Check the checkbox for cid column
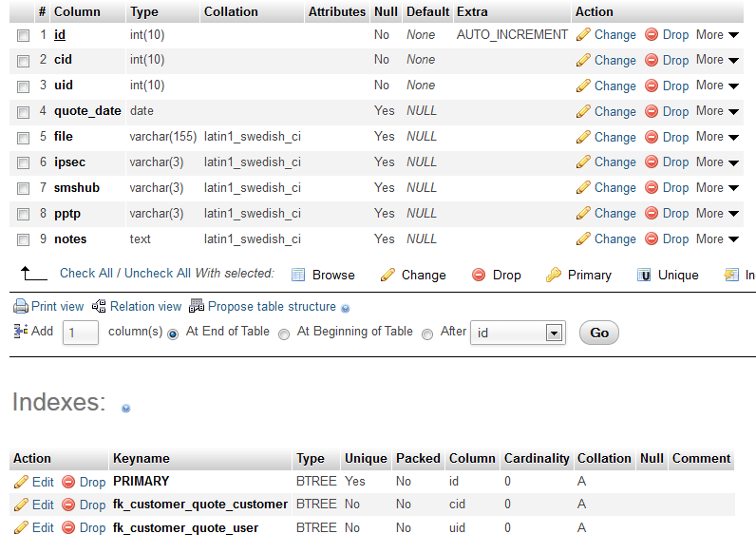756x553 pixels. pos(23,61)
